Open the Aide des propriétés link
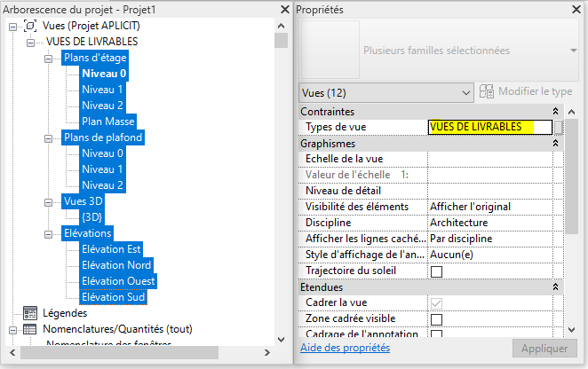This screenshot has width=588, height=369. (x=345, y=349)
